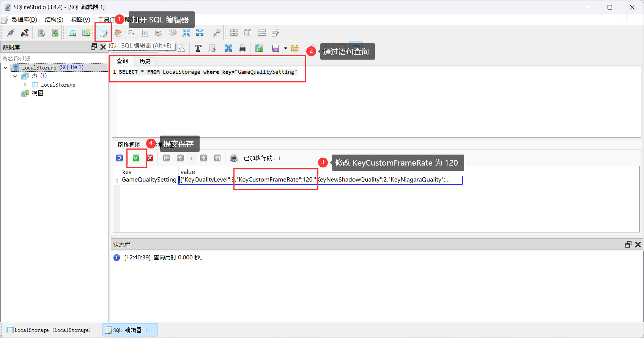Collapse the 表 (1) tables node
Screen dimensions: 644x338
pyautogui.click(x=15, y=76)
